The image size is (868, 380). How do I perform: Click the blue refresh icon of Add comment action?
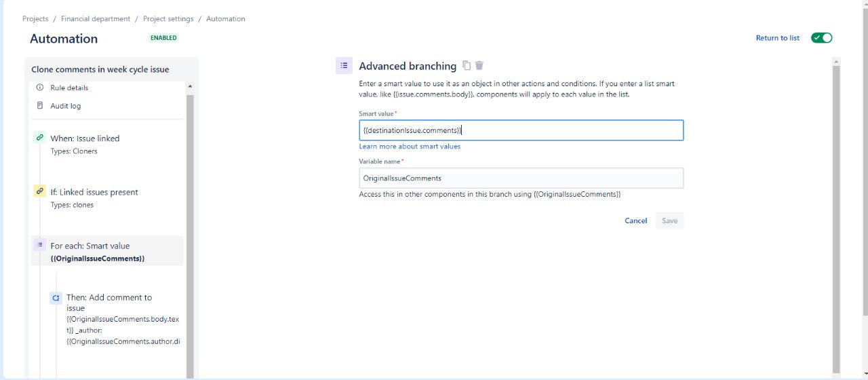point(56,298)
